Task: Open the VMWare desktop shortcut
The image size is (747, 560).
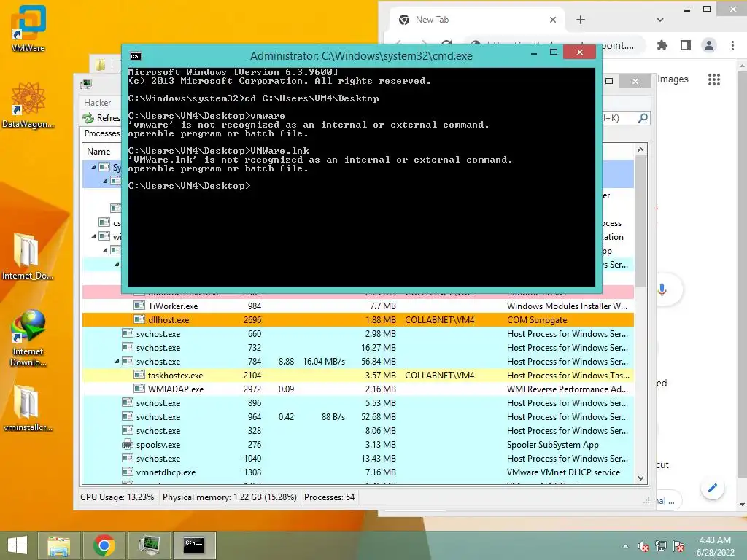Action: tap(28, 28)
